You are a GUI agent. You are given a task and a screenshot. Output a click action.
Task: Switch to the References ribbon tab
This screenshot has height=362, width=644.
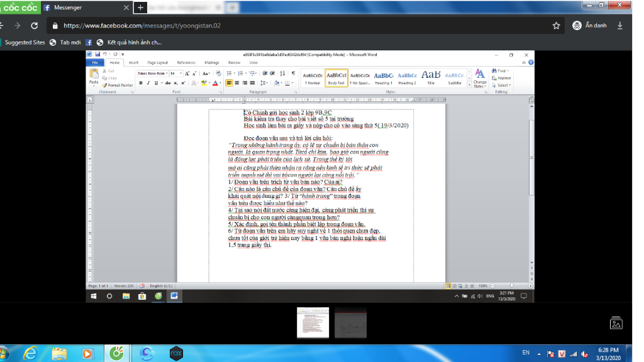coord(186,62)
